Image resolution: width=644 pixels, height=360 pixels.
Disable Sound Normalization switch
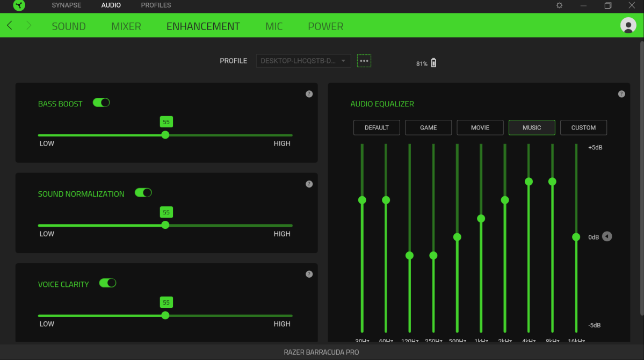(143, 193)
